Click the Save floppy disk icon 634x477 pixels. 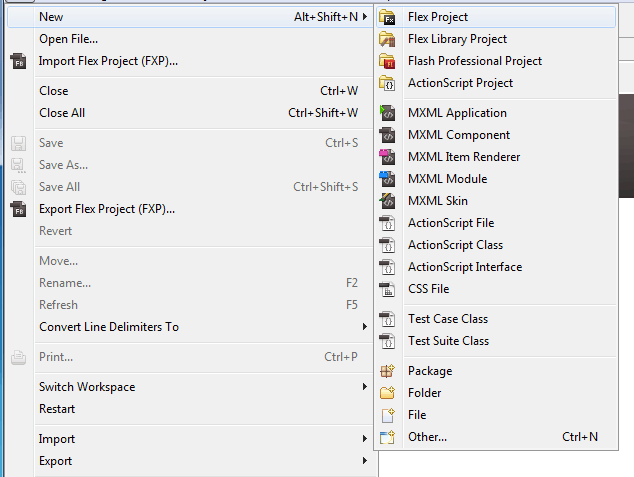(x=19, y=143)
